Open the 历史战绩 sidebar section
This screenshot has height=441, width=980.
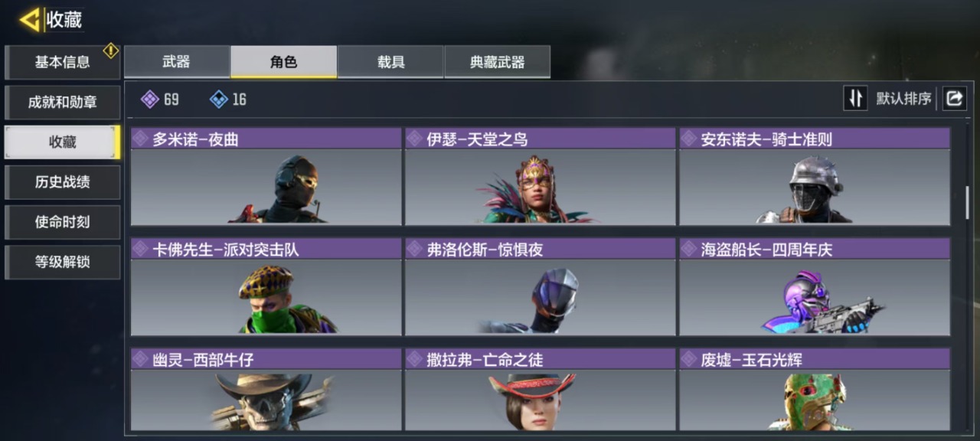(x=63, y=182)
